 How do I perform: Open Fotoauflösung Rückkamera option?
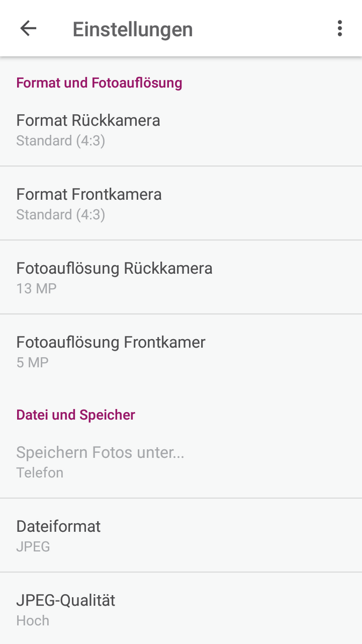(x=181, y=277)
